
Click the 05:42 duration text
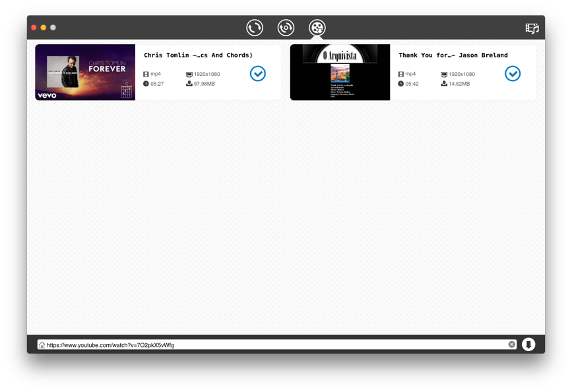[412, 84]
